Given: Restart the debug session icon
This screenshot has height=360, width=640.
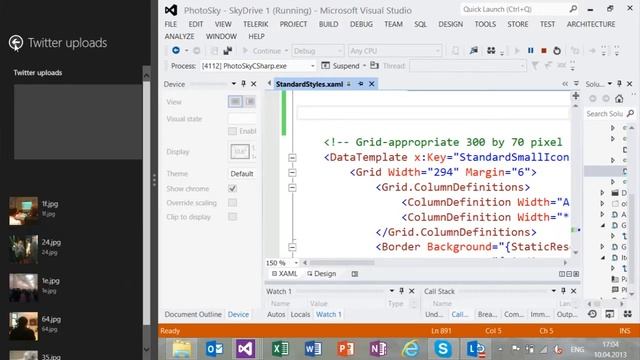Looking at the screenshot, I should point(557,51).
